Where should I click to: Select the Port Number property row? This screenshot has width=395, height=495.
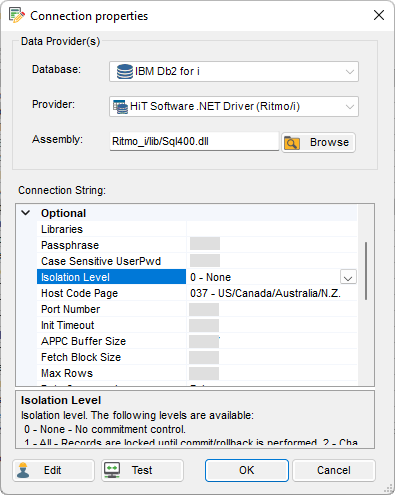197,309
